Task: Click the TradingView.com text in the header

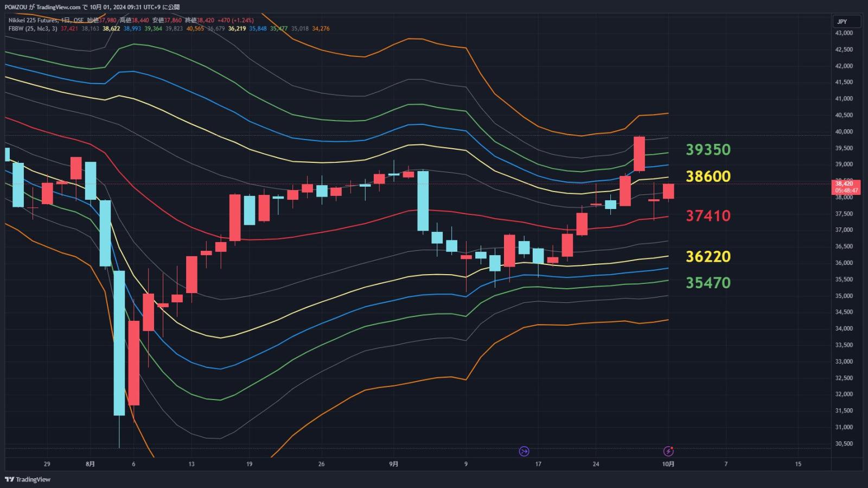Action: coord(58,7)
